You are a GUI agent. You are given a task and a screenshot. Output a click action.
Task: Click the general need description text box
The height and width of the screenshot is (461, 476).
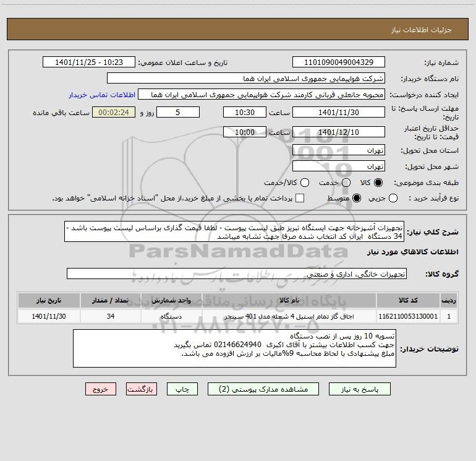pos(234,232)
